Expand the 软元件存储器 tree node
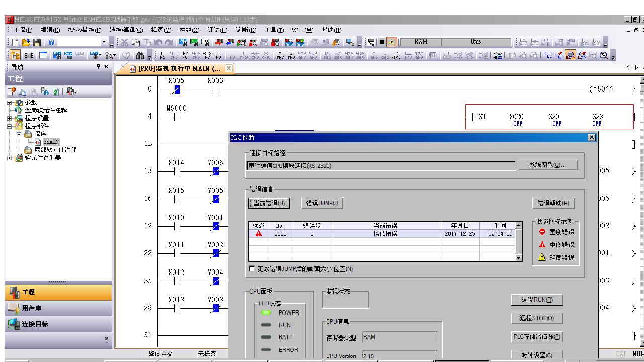 (x=9, y=158)
